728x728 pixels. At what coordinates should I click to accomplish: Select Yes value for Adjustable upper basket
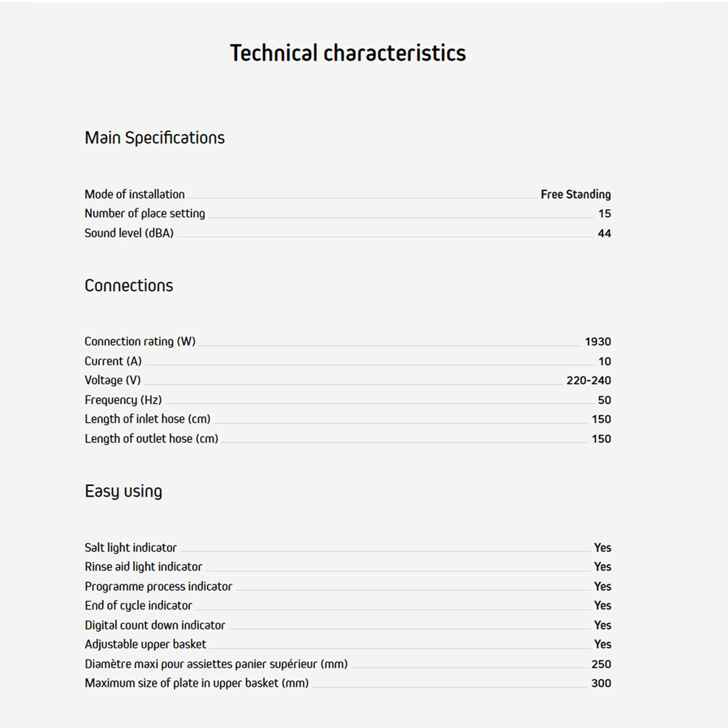(x=602, y=644)
